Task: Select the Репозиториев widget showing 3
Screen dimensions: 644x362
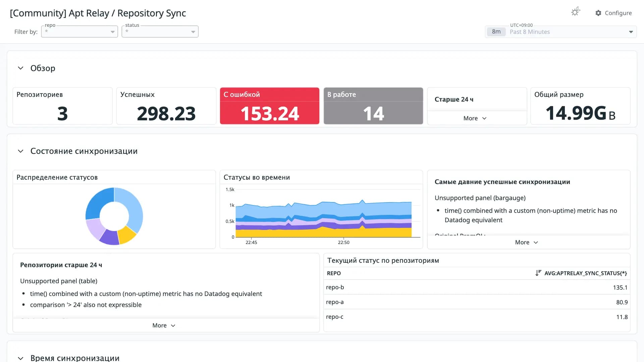Action: coord(62,106)
